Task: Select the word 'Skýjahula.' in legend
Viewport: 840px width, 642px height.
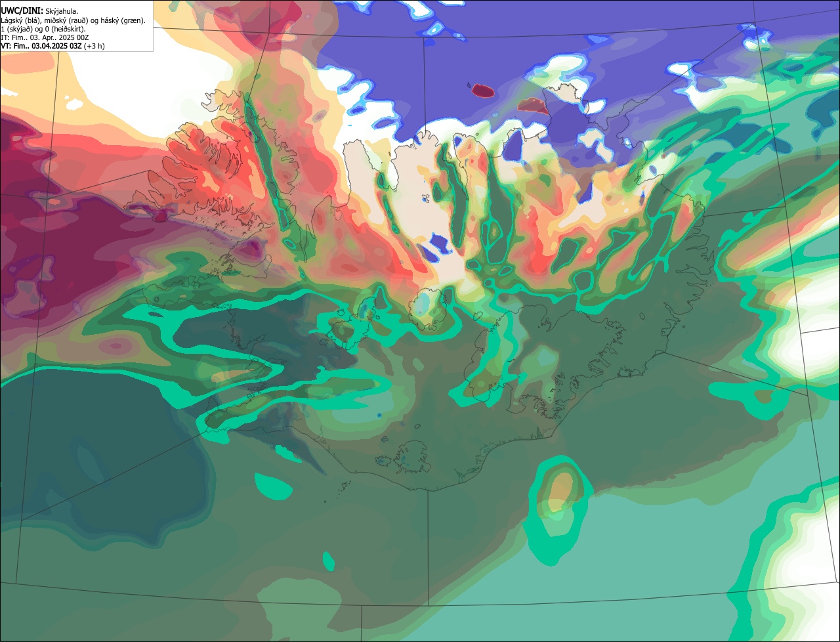Action: (x=62, y=11)
